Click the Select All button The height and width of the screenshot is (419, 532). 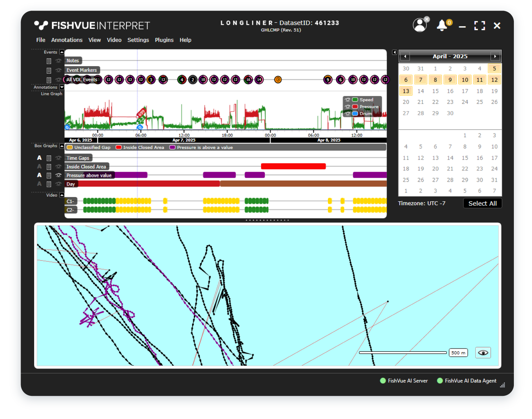point(482,203)
